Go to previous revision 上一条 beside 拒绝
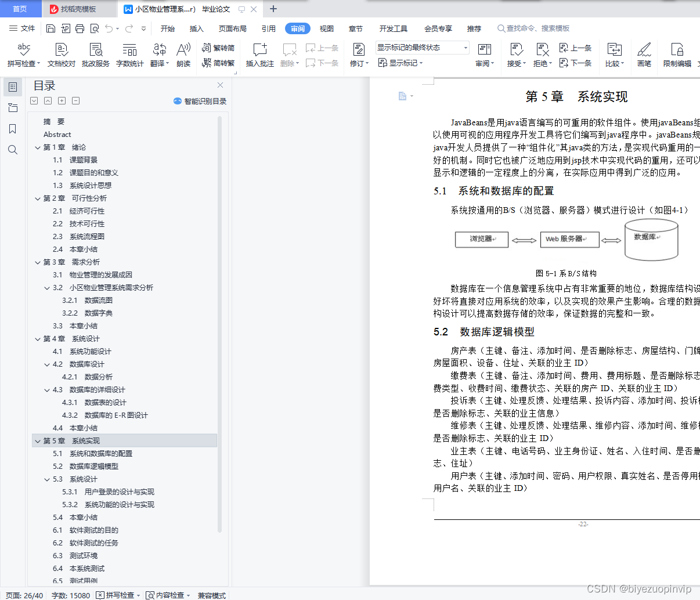Image resolution: width=700 pixels, height=600 pixels. tap(575, 48)
